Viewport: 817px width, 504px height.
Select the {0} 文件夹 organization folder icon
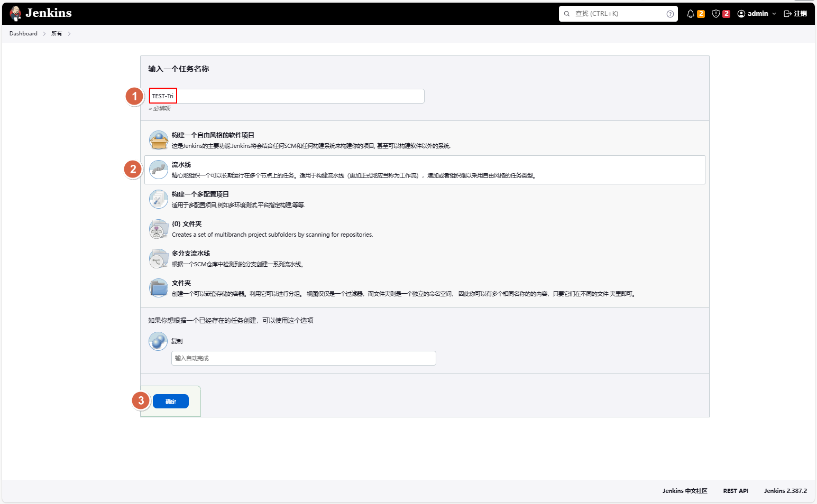(159, 229)
